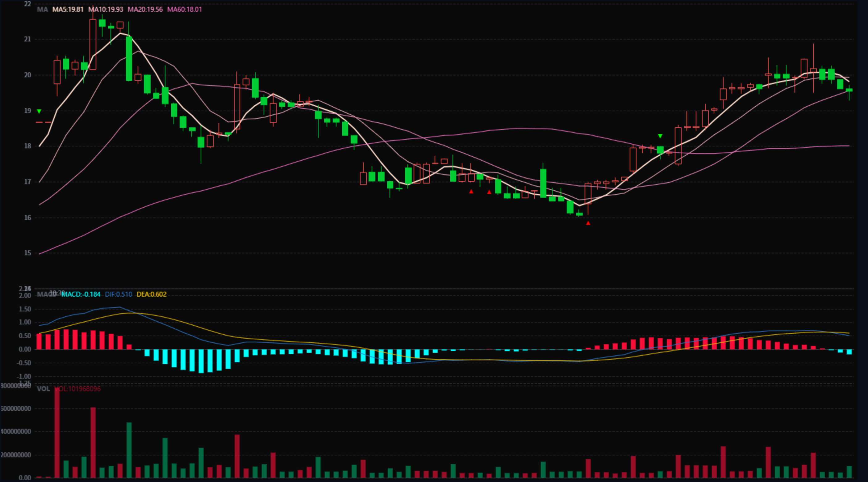
Task: Click the -1.00 MACD axis label
Action: pyautogui.click(x=24, y=376)
